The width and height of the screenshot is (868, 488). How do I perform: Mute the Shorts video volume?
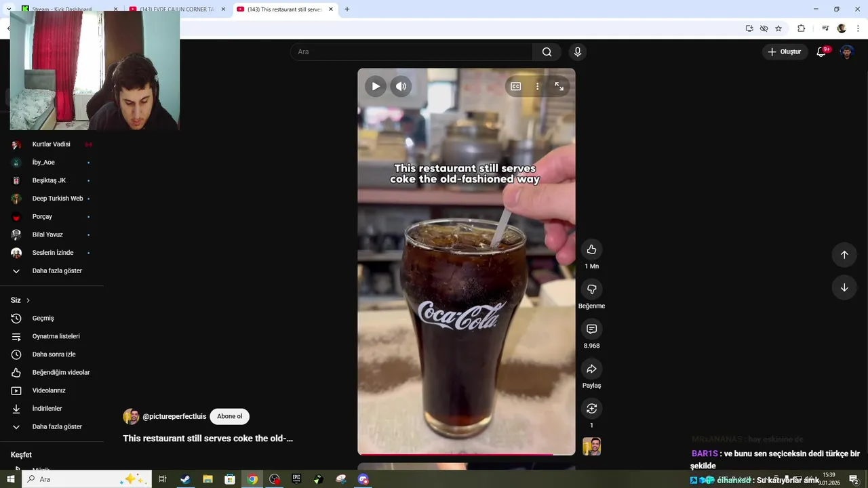tap(401, 86)
